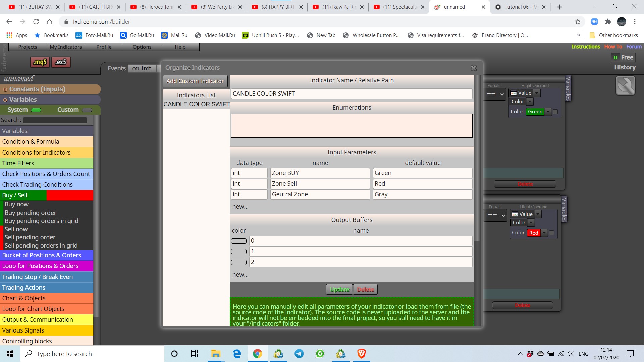The height and width of the screenshot is (362, 644).
Task: Open Red color dropdown arrow
Action: 544,233
